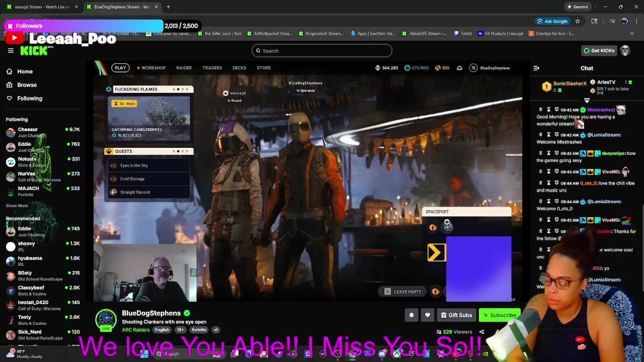Image resolution: width=644 pixels, height=362 pixels.
Task: Open the Overlays for kick bookmark
Action: pos(551,34)
